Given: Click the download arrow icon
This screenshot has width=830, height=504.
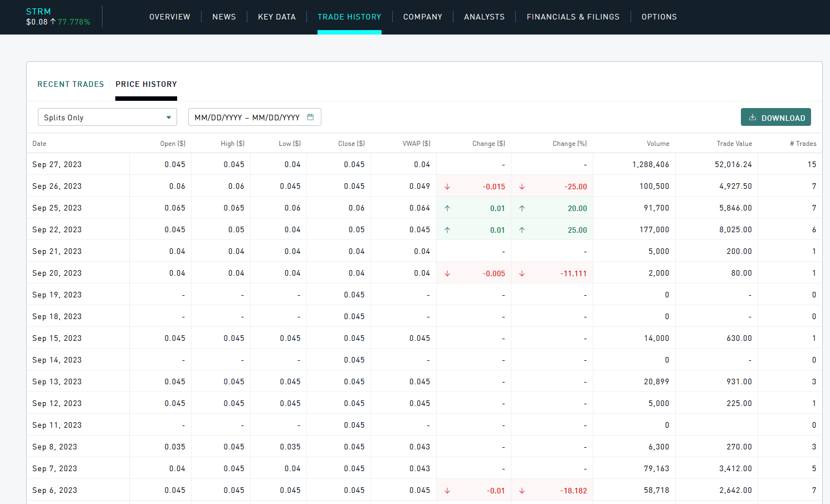Looking at the screenshot, I should pyautogui.click(x=753, y=118).
